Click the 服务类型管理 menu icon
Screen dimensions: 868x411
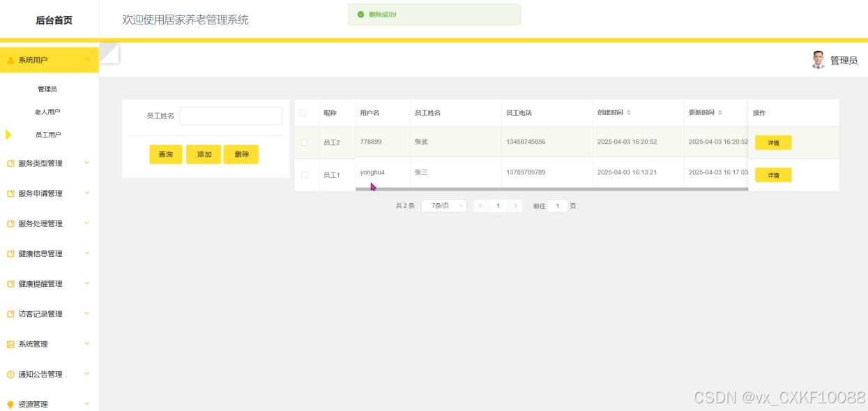pyautogui.click(x=10, y=163)
